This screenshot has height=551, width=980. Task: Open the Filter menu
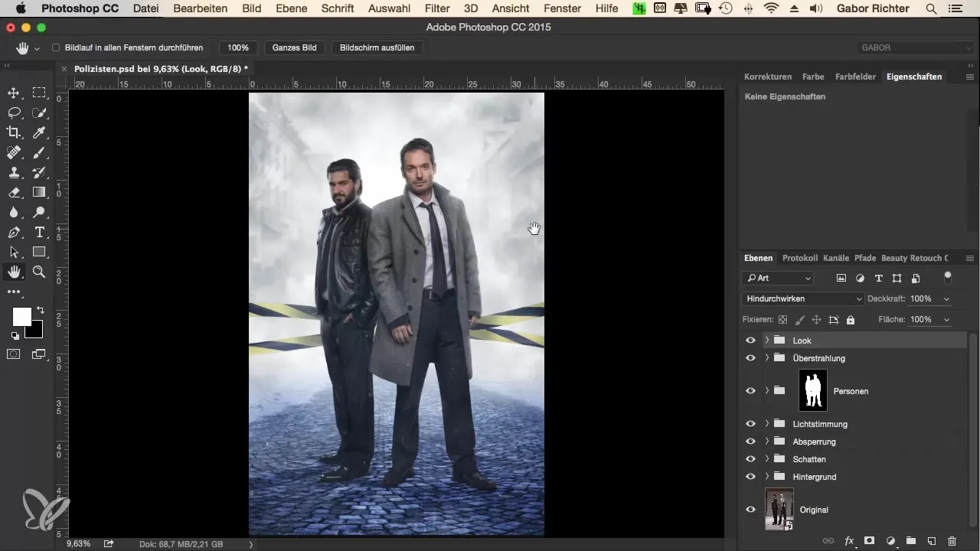click(437, 8)
